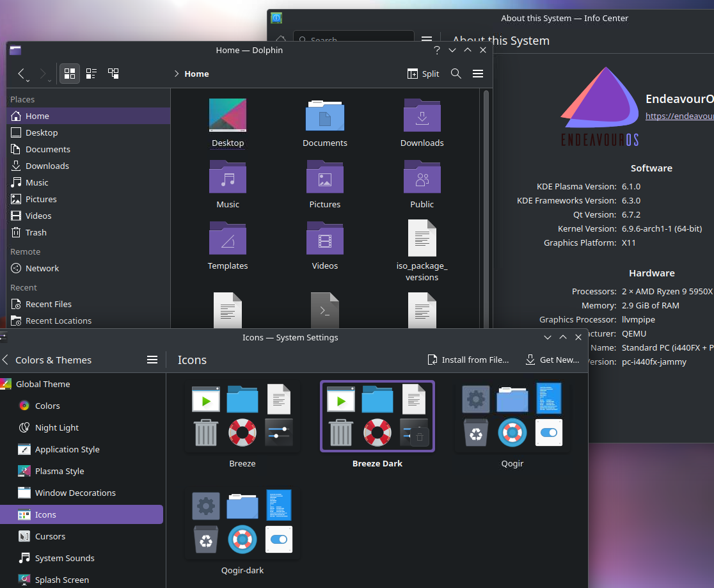Click the Kernel Version value in Info Center
Screen dimensions: 714x588
pyautogui.click(x=662, y=228)
